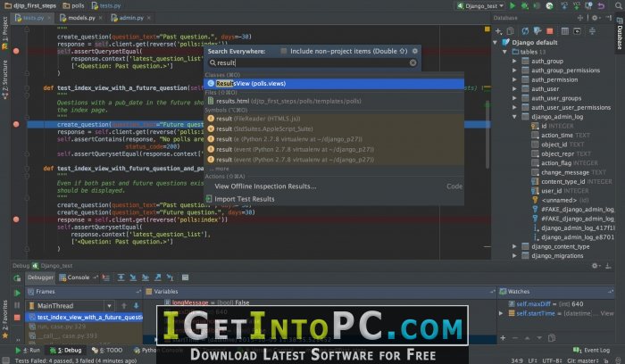
Task: Open Database panel settings gear
Action: coord(595,18)
